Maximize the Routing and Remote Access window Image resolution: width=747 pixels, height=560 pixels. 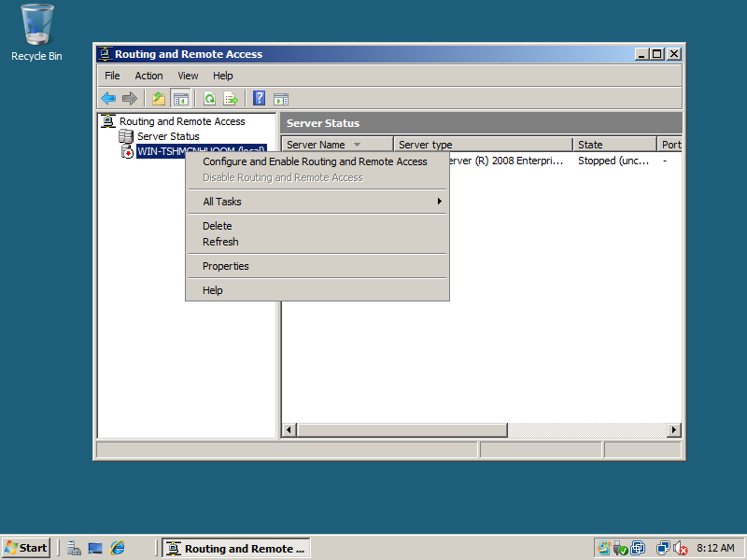point(657,54)
